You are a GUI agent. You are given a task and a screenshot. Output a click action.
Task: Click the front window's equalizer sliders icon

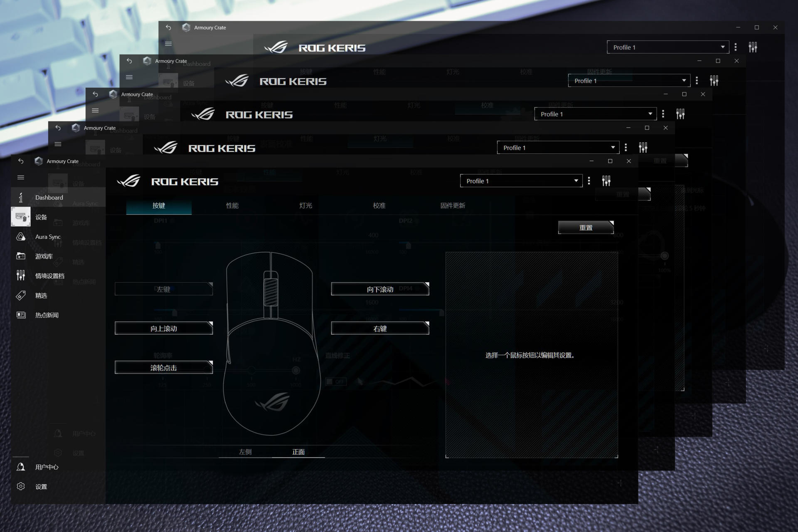click(x=606, y=181)
